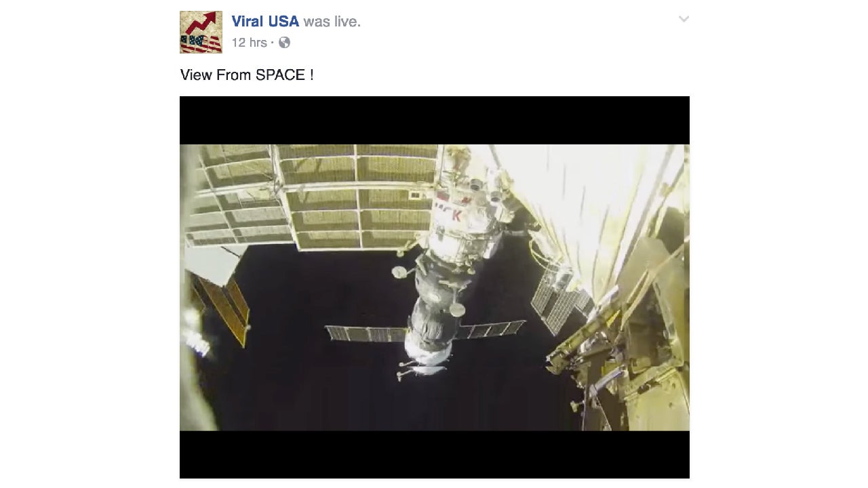Screen dimensions: 868x488
Task: Click the globe public privacy icon
Action: click(x=285, y=43)
